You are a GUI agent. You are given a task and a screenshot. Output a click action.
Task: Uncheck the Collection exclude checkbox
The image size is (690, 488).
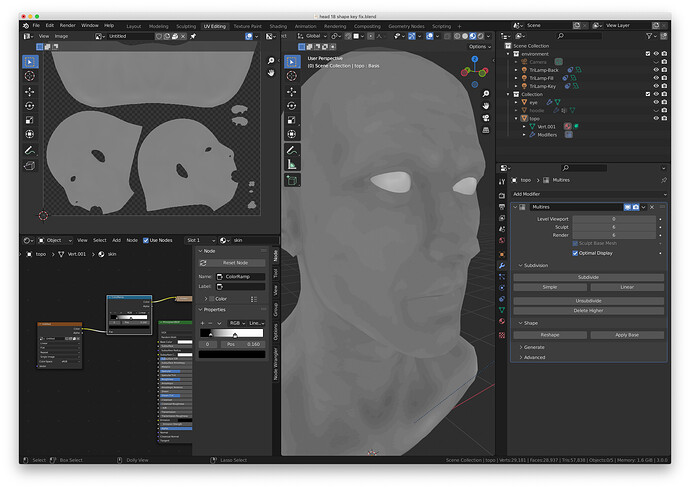648,94
